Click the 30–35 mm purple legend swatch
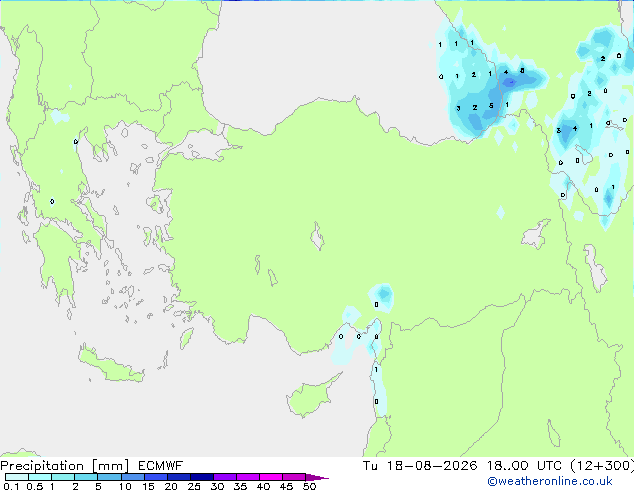The height and width of the screenshot is (490, 634). click(224, 477)
